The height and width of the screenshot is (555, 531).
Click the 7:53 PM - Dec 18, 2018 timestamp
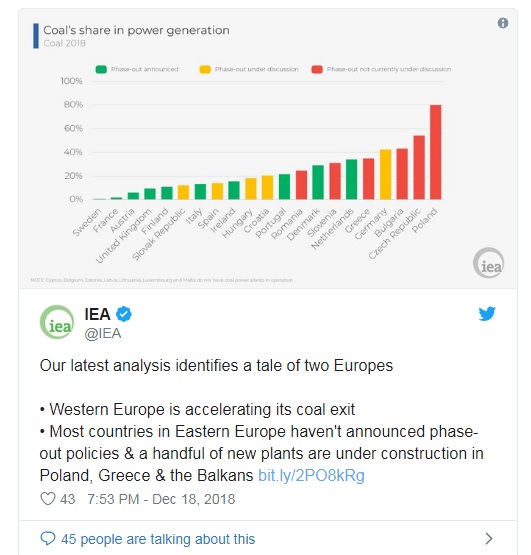(161, 499)
